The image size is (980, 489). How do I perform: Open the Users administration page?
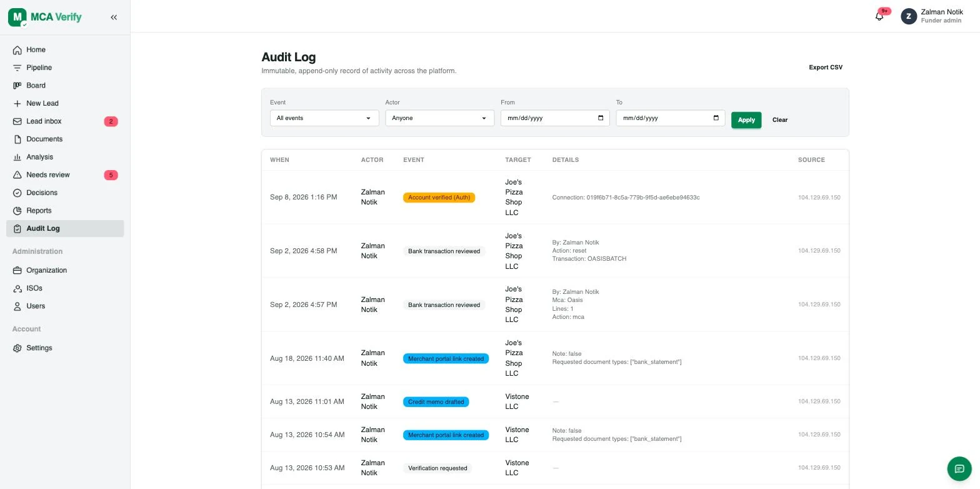[x=65, y=306]
